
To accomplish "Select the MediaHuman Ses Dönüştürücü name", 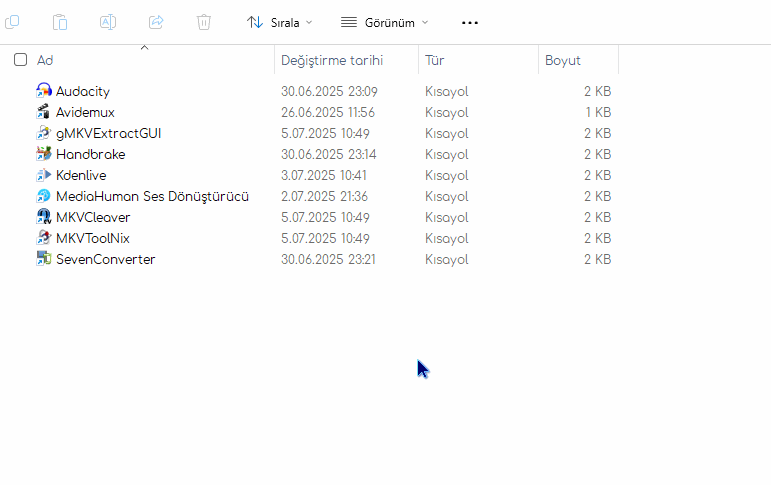I will [x=152, y=196].
